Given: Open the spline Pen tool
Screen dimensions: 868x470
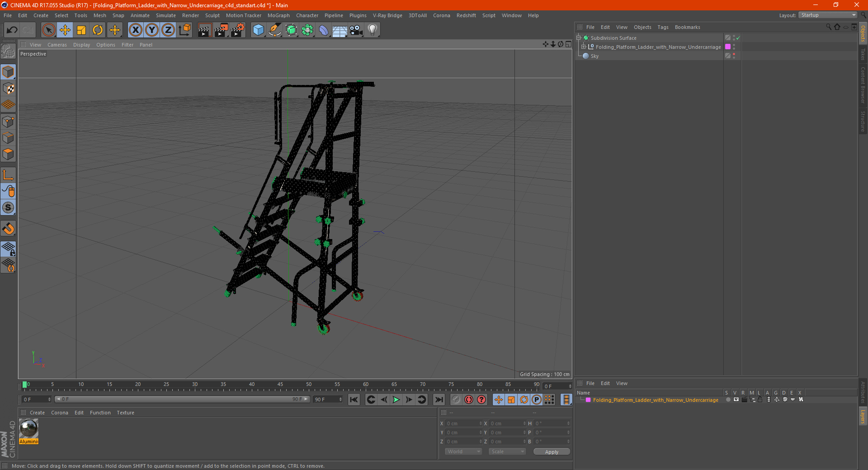Looking at the screenshot, I should click(x=274, y=30).
